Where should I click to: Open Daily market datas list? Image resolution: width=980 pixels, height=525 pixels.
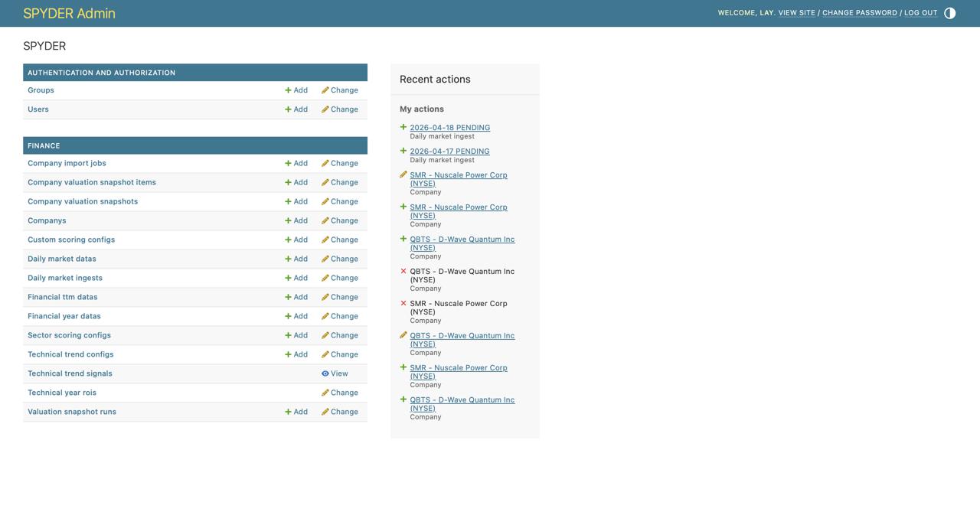coord(62,259)
